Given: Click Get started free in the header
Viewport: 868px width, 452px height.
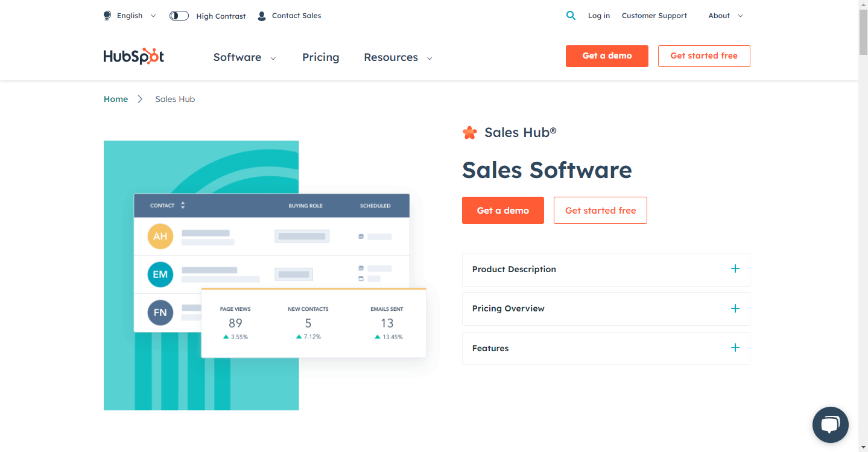Looking at the screenshot, I should [704, 56].
